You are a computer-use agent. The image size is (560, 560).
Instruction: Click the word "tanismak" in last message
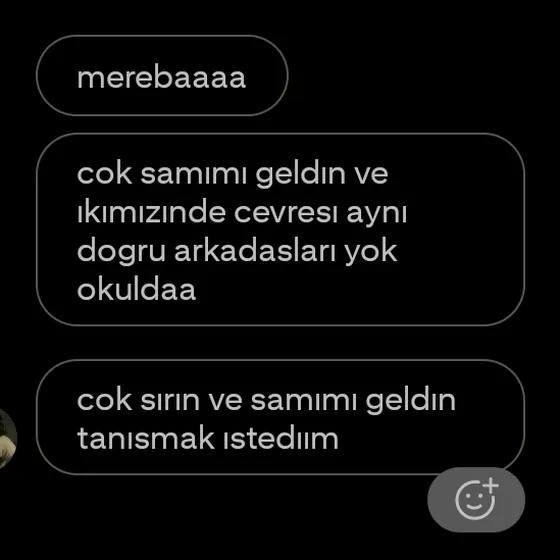pos(146,438)
